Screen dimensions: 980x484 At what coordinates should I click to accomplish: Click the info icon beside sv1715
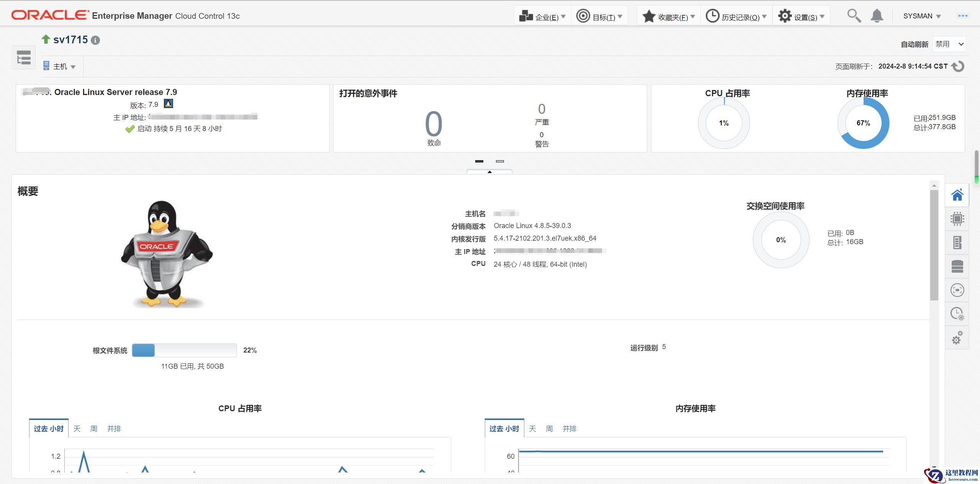pos(96,40)
